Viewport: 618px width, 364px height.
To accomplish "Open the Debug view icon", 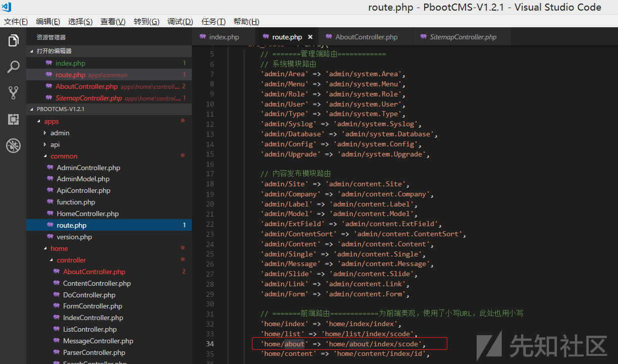I will click(13, 146).
